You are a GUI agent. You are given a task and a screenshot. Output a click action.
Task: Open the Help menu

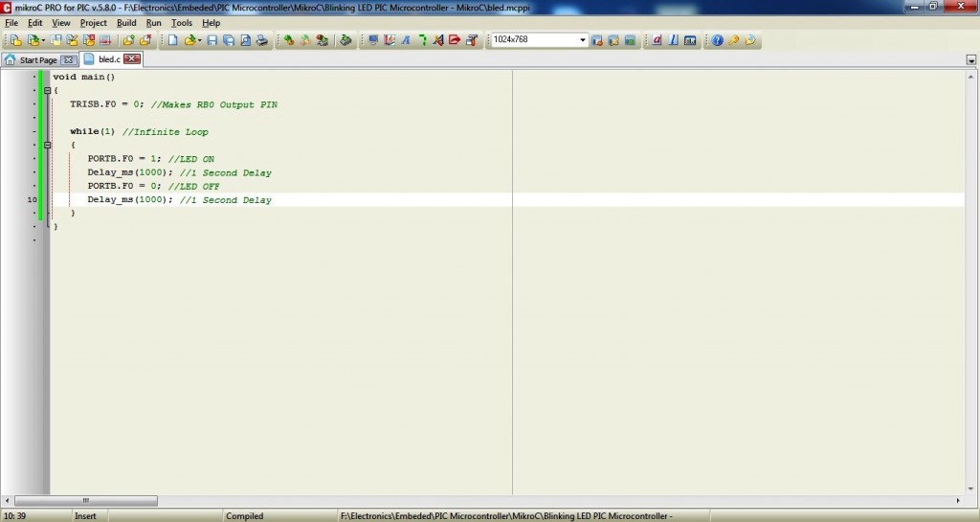211,22
